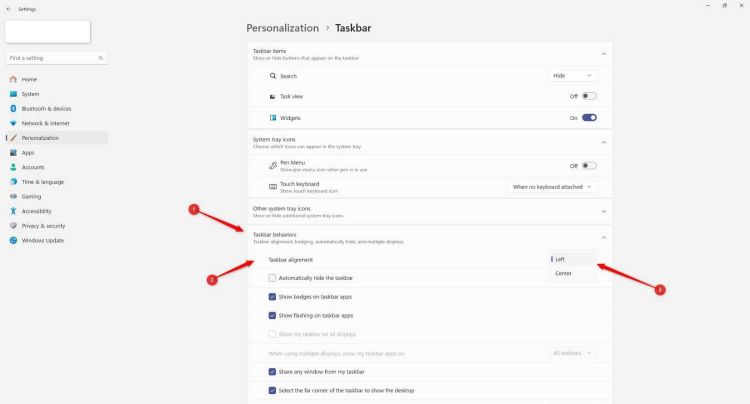Select the Gaming icon in the sidebar
The width and height of the screenshot is (750, 404).
13,196
